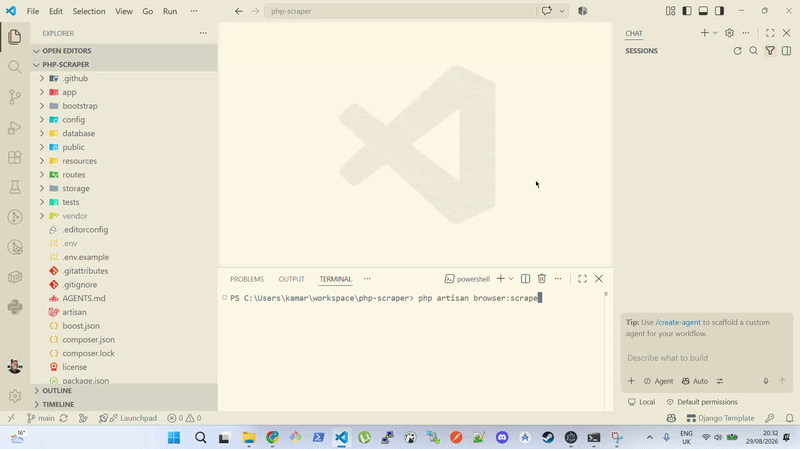Open the View menu

[x=123, y=11]
